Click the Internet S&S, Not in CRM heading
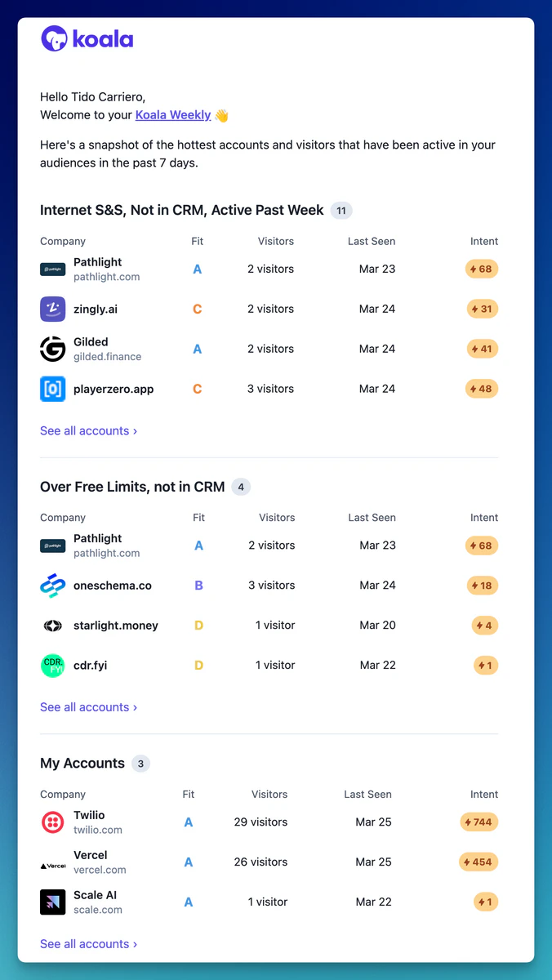Screen dimensions: 552x980 pos(182,210)
